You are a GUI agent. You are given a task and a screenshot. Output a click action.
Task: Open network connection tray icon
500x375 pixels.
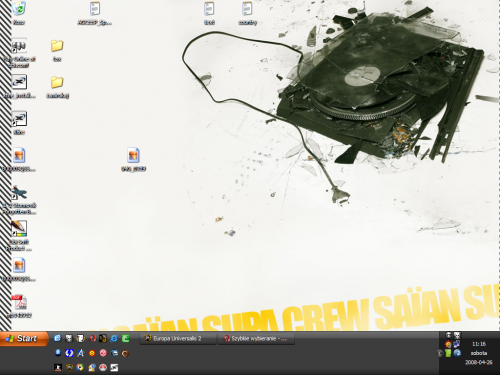457,344
